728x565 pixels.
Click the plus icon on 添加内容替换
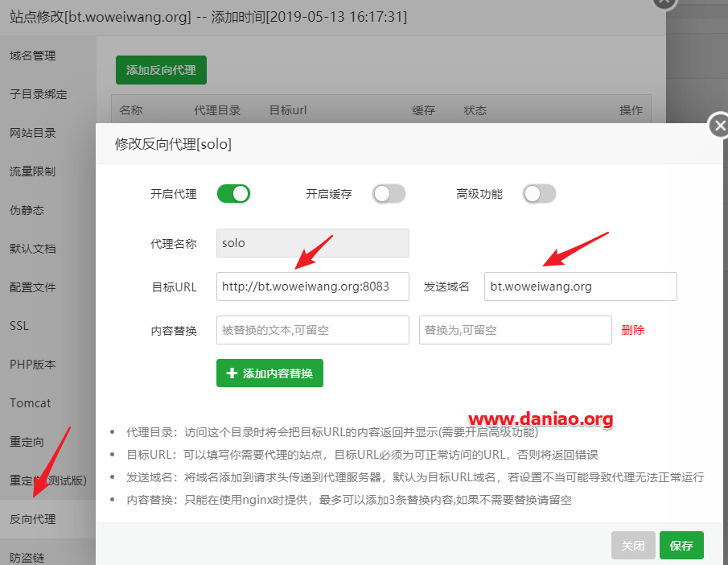(x=231, y=373)
